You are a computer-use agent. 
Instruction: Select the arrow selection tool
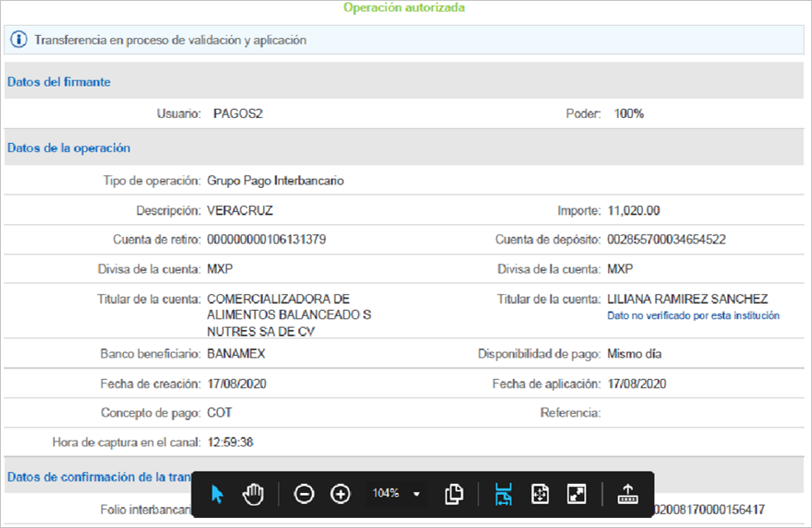[217, 494]
